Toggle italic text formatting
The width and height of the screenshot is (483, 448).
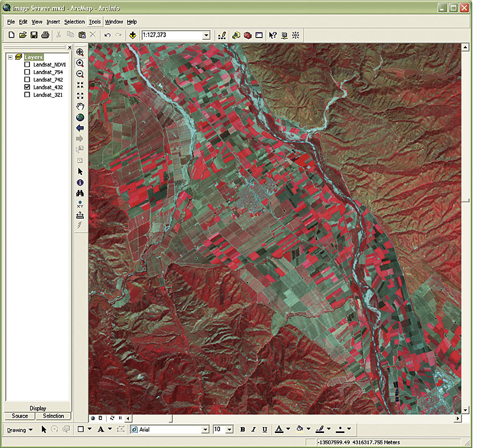coord(253,430)
